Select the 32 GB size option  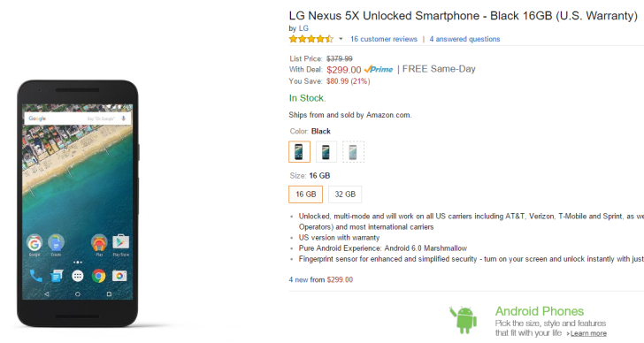pos(345,194)
